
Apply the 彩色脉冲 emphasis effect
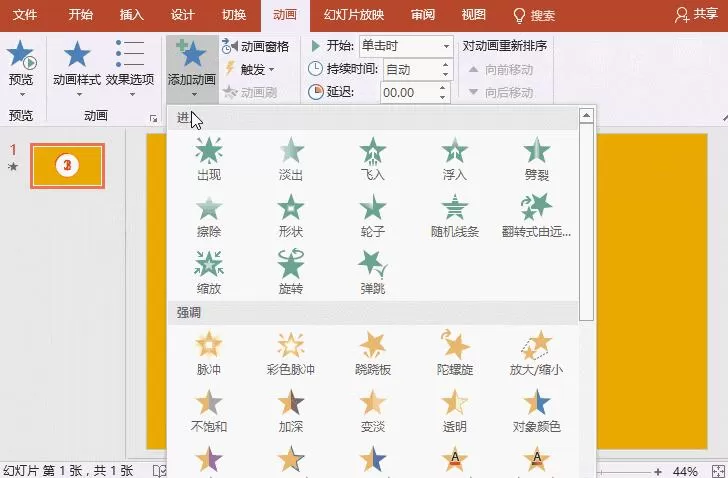click(x=291, y=354)
